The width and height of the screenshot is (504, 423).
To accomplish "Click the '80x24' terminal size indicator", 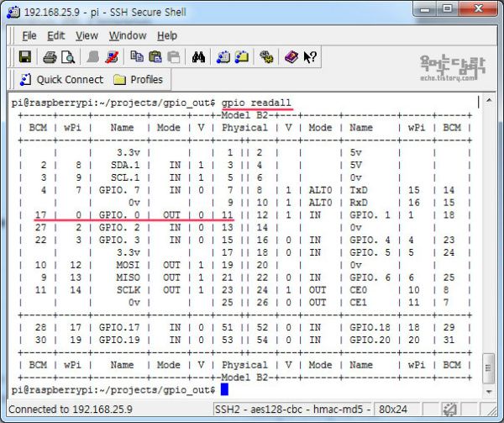I will (x=393, y=410).
